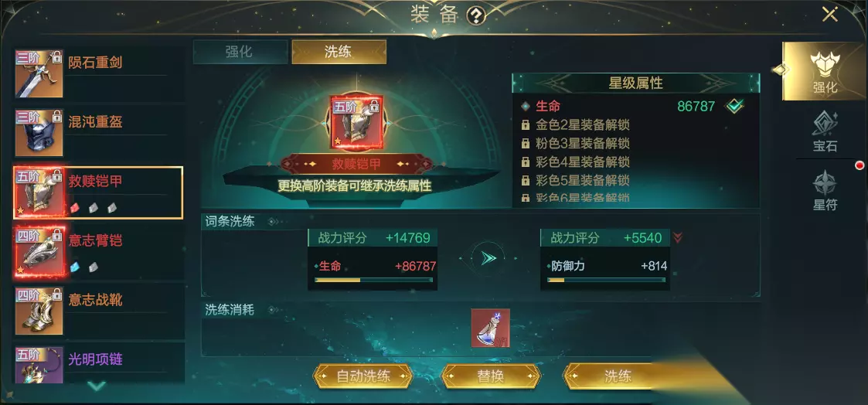Open the help question mark icon beside 装备
Screen dimensions: 868x405
tap(476, 16)
